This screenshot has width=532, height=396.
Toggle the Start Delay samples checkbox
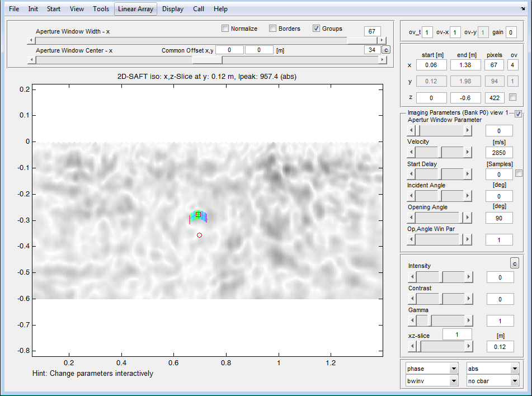pyautogui.click(x=519, y=173)
